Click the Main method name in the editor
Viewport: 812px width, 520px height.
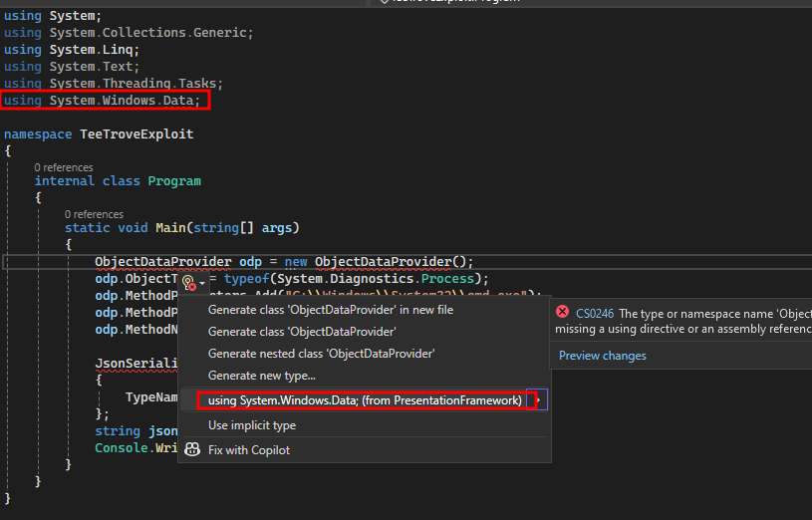pos(174,227)
